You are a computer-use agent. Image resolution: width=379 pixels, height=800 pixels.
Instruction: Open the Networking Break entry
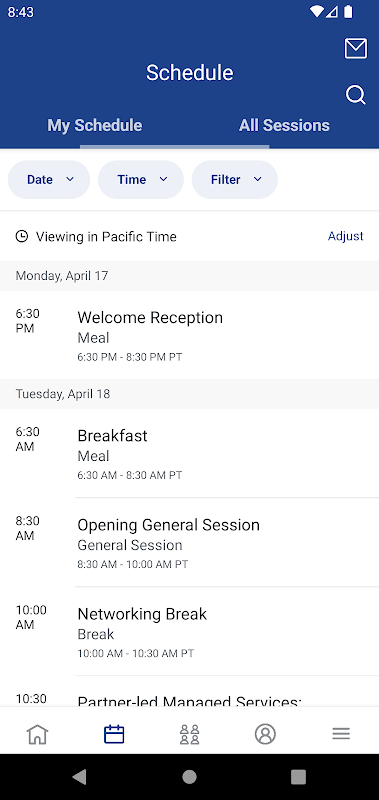click(x=189, y=632)
